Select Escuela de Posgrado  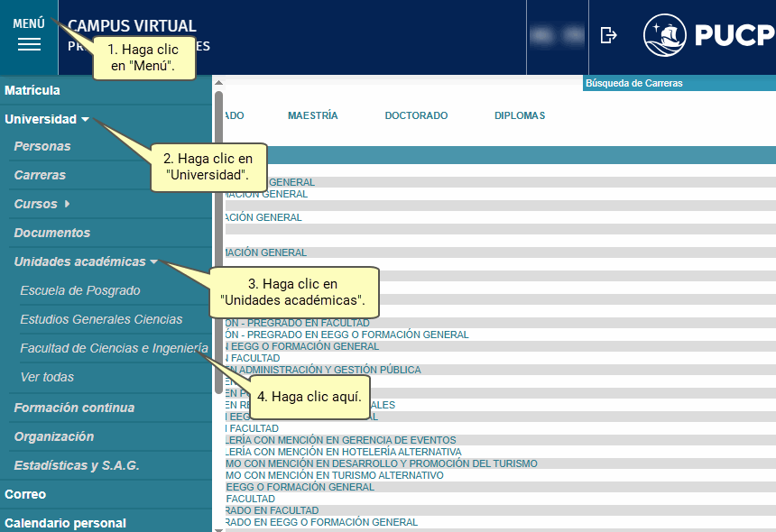[x=80, y=290]
